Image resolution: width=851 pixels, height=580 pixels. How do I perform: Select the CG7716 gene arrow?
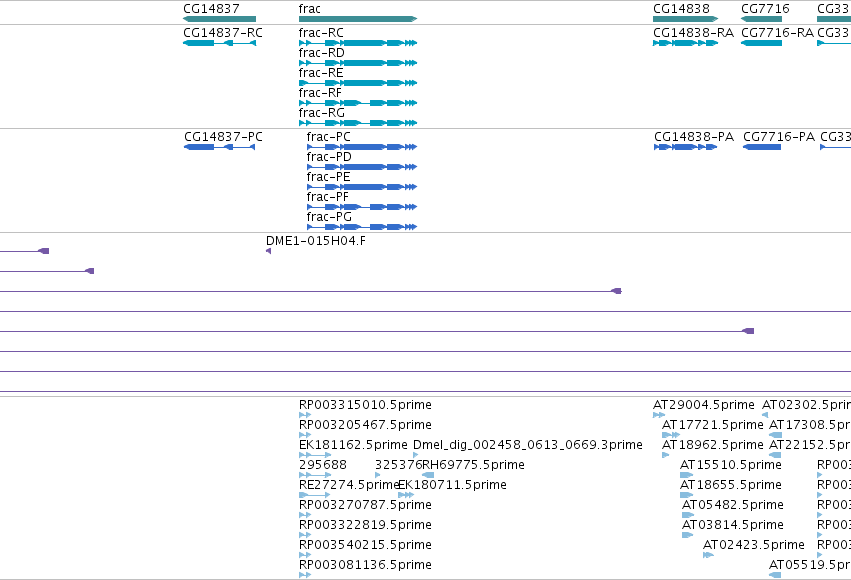click(x=761, y=19)
